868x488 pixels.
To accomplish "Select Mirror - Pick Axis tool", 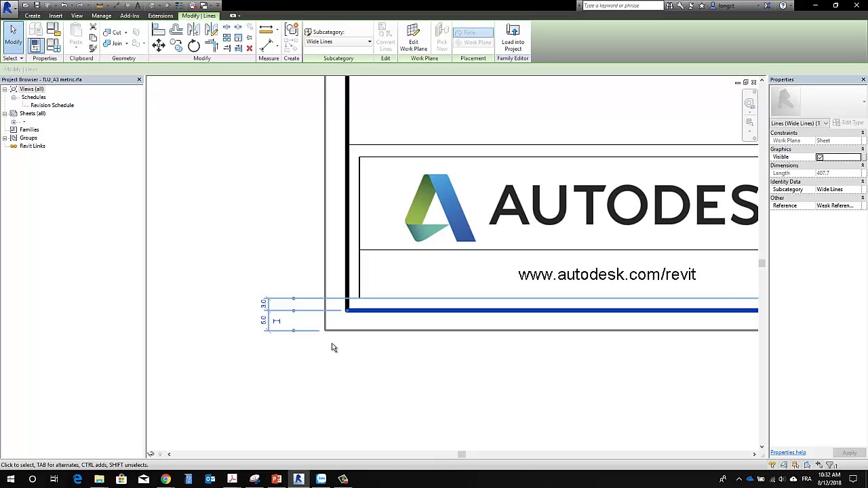I will tap(193, 30).
